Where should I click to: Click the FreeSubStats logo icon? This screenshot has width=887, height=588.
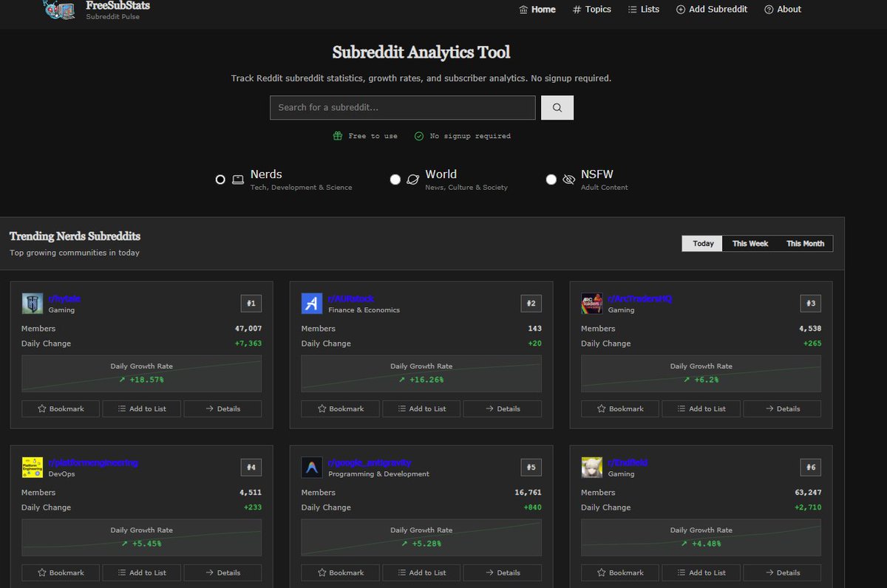(x=60, y=10)
